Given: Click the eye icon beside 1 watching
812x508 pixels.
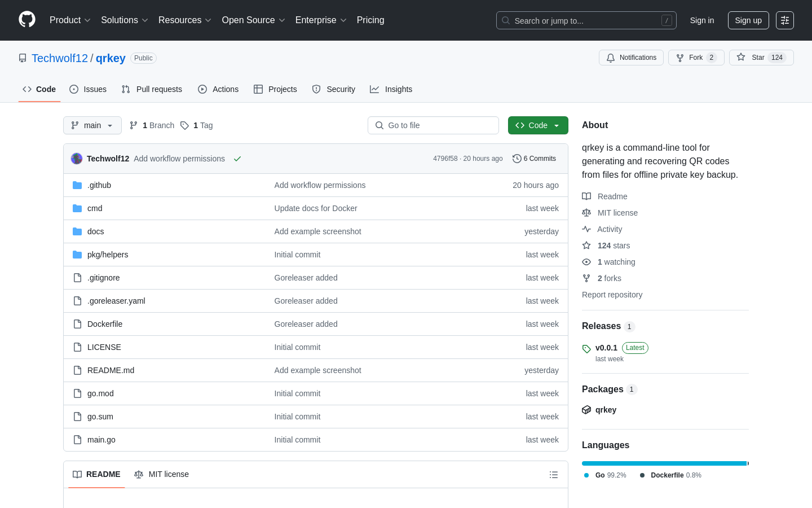Looking at the screenshot, I should coord(586,262).
